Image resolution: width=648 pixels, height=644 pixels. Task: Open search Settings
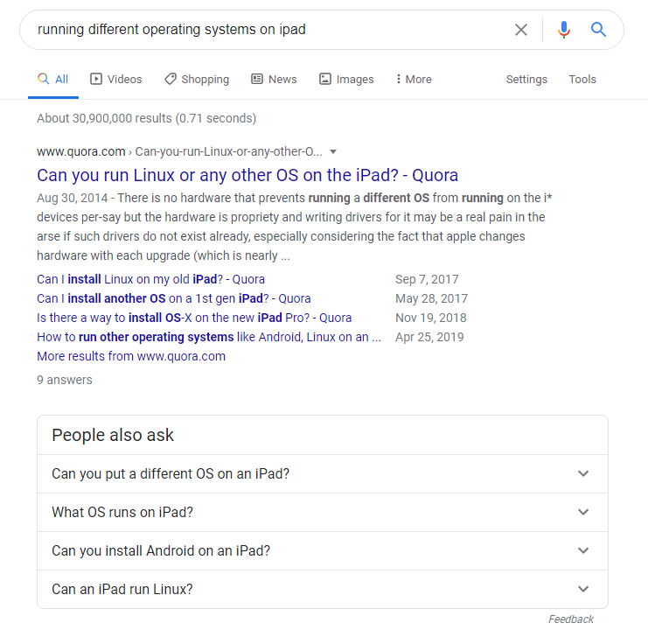click(x=526, y=79)
